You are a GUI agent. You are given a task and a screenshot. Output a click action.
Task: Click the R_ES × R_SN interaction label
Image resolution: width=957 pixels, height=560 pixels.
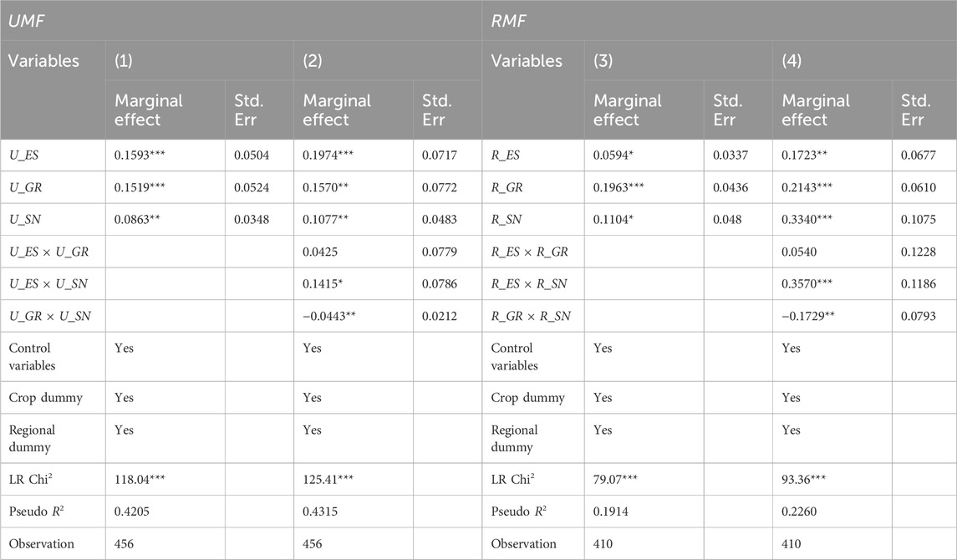point(527,284)
